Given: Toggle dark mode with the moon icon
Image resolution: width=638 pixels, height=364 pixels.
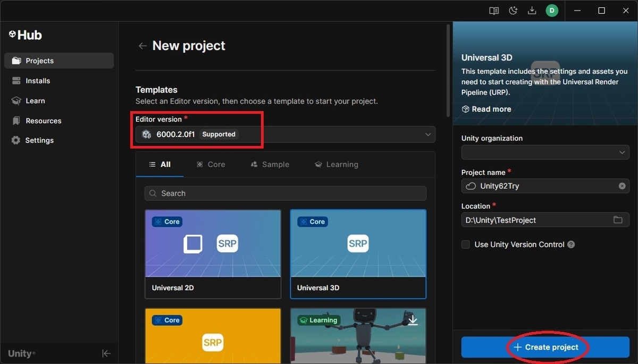Looking at the screenshot, I should click(513, 10).
